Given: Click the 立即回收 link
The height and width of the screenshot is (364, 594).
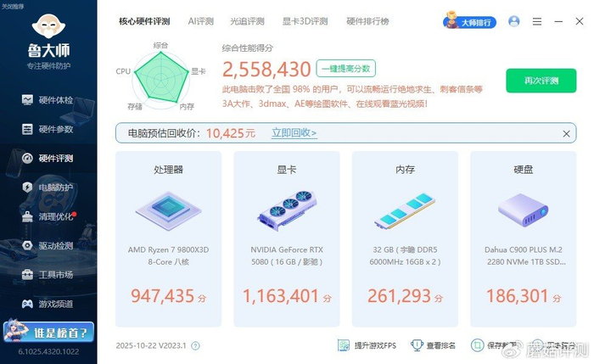Looking at the screenshot, I should point(294,133).
